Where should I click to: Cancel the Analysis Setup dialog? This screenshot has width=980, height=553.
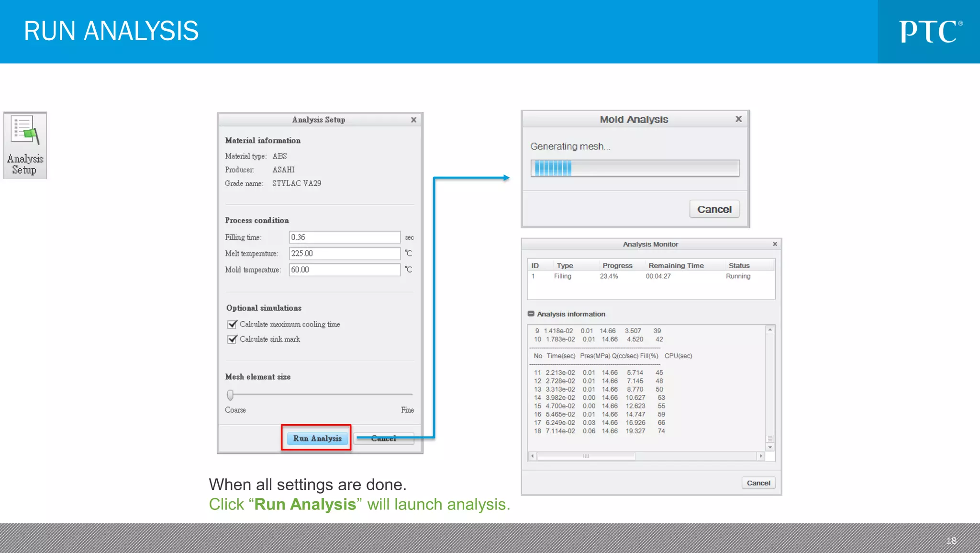[x=384, y=438]
